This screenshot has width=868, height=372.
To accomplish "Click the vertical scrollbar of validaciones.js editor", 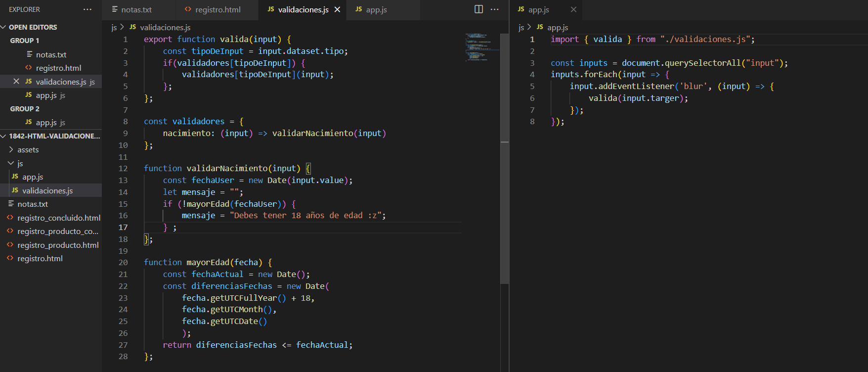I will coord(505,158).
